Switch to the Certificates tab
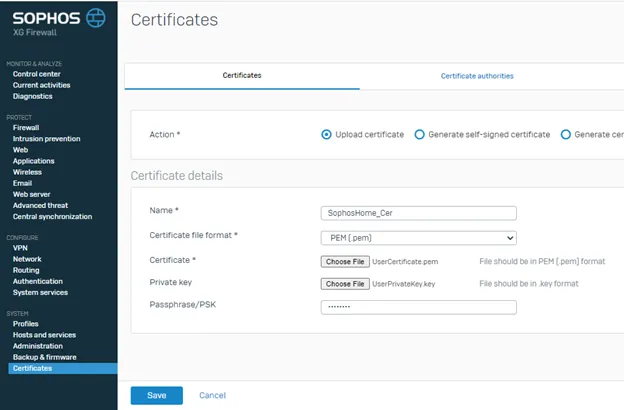The height and width of the screenshot is (410, 624). coord(244,76)
